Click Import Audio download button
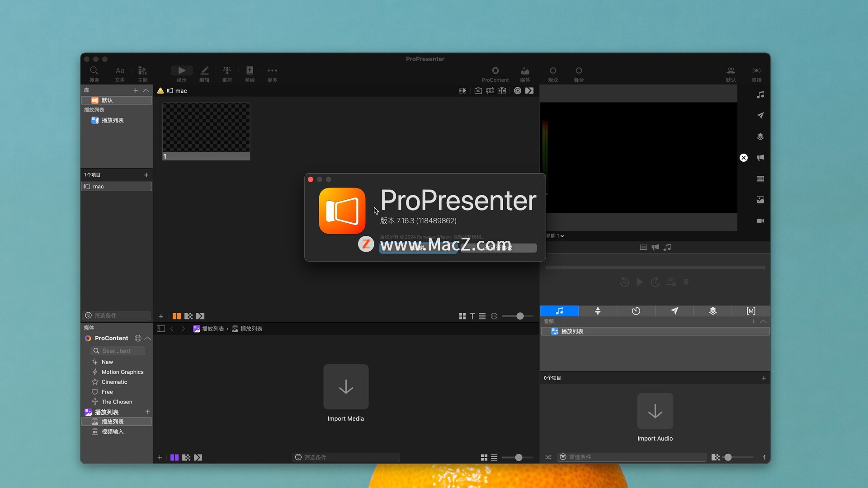This screenshot has height=488, width=868. click(x=655, y=411)
